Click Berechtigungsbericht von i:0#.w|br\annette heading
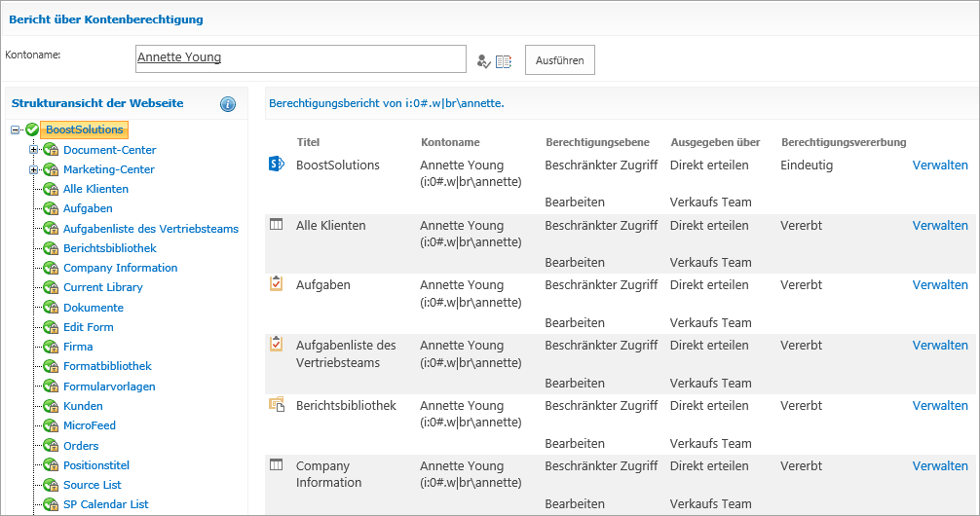This screenshot has height=516, width=980. tap(386, 103)
